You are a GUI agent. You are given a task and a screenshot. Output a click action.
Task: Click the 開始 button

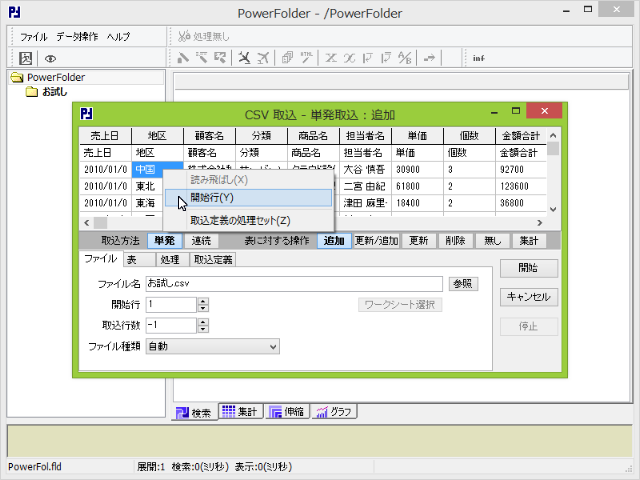pos(529,268)
